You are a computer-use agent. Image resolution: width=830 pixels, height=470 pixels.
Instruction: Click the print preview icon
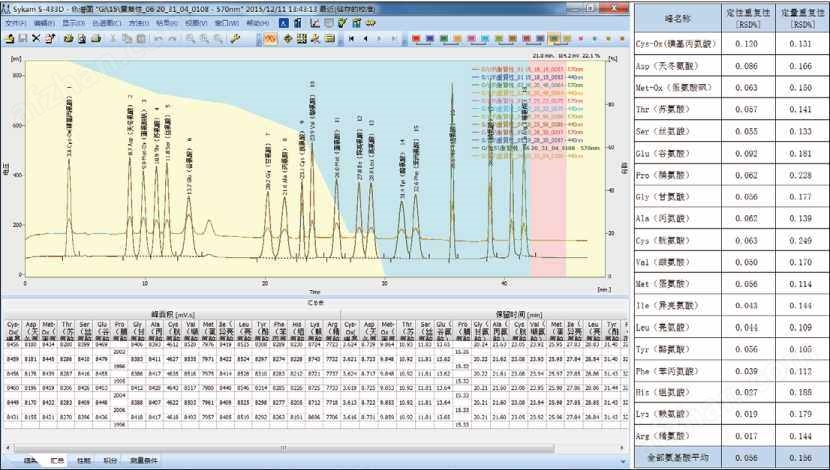[82, 39]
